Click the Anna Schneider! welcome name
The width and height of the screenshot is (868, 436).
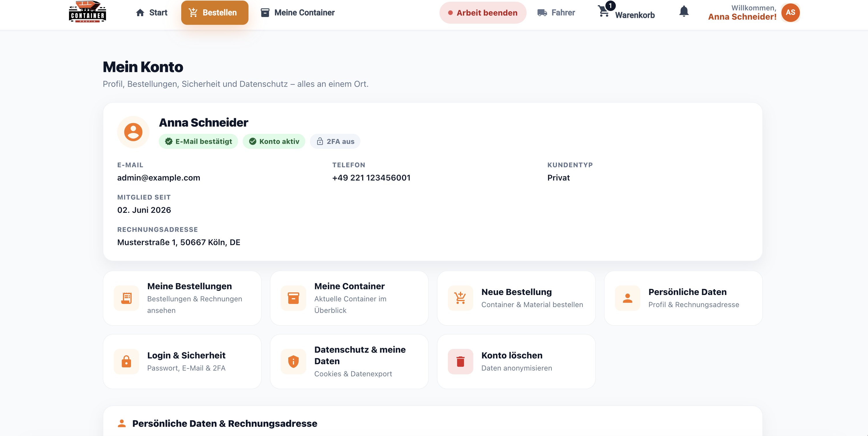click(x=742, y=17)
